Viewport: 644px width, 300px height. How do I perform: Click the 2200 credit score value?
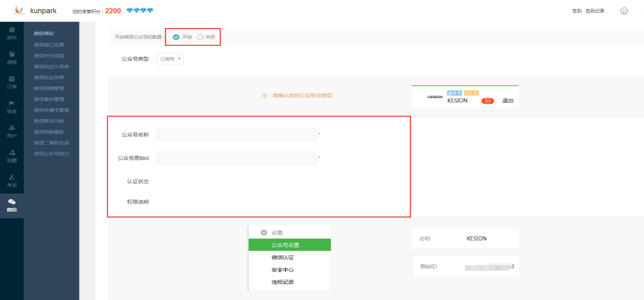pos(113,11)
